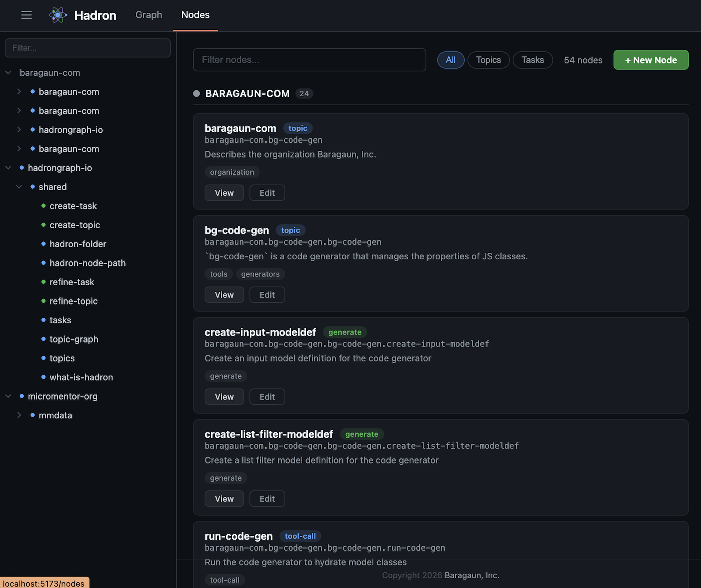The height and width of the screenshot is (588, 701).
Task: Enable the Tasks filter
Action: click(532, 60)
